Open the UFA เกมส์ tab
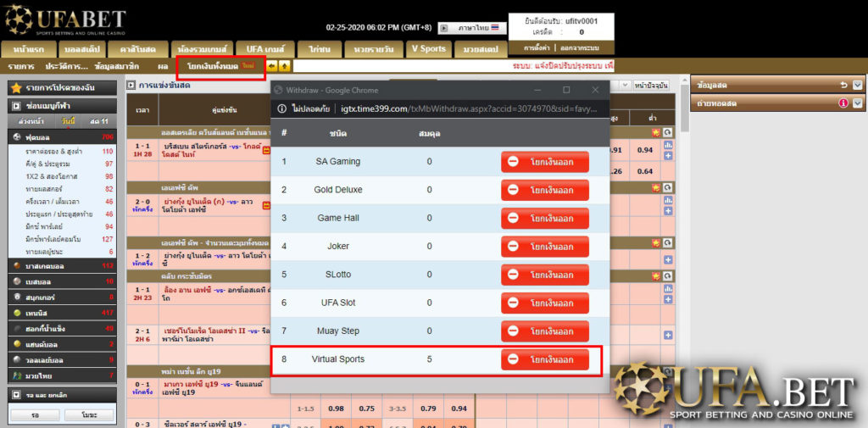This screenshot has height=428, width=868. coord(264,49)
